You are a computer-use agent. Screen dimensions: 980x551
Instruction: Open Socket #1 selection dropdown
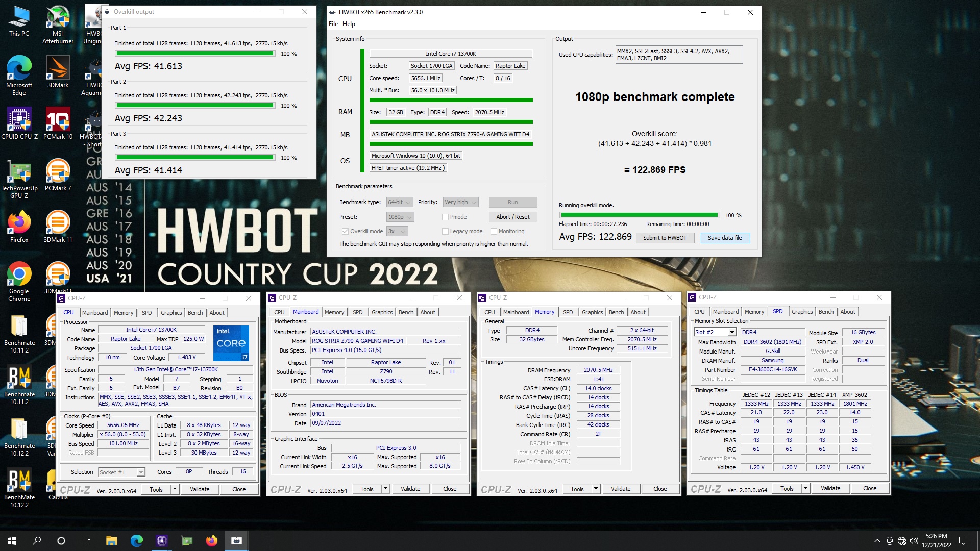click(121, 472)
